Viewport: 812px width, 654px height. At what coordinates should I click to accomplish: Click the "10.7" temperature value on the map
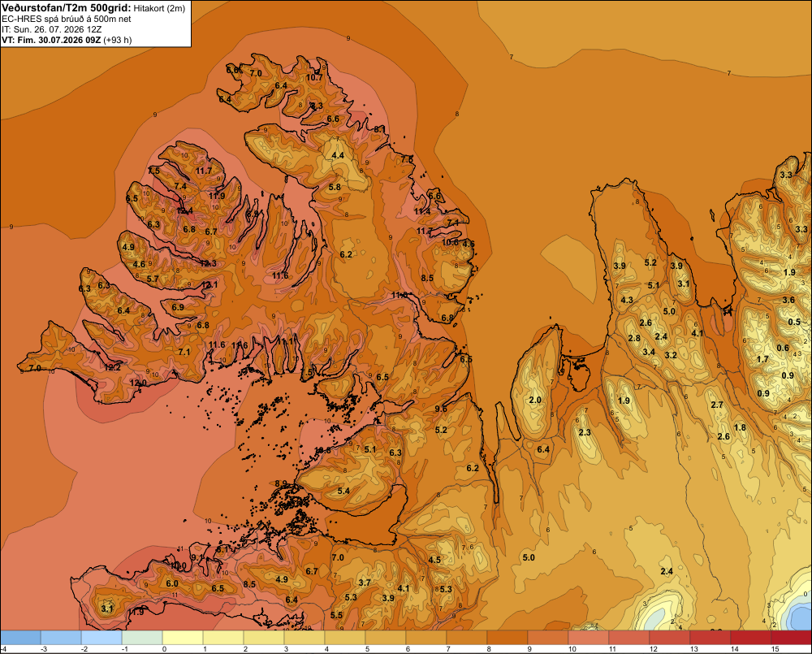314,77
